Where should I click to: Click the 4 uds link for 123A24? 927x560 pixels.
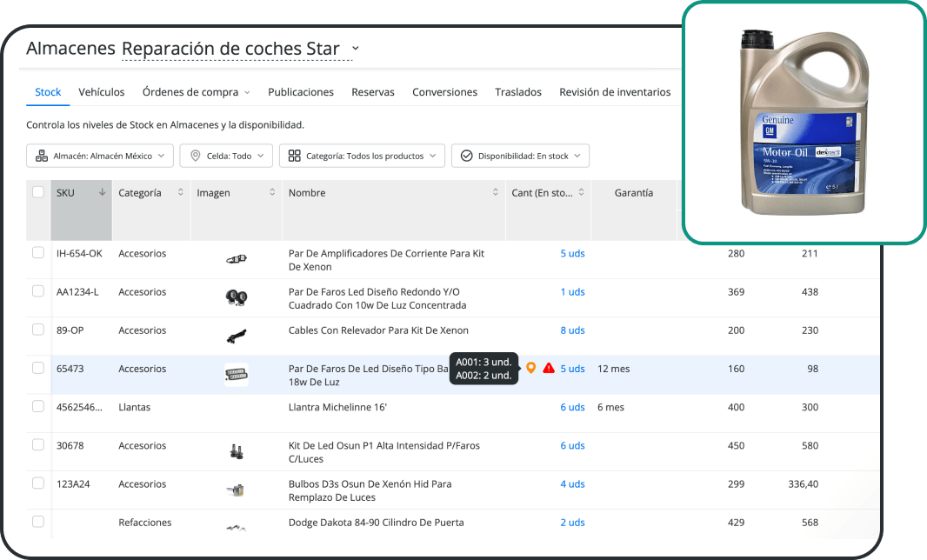click(572, 483)
